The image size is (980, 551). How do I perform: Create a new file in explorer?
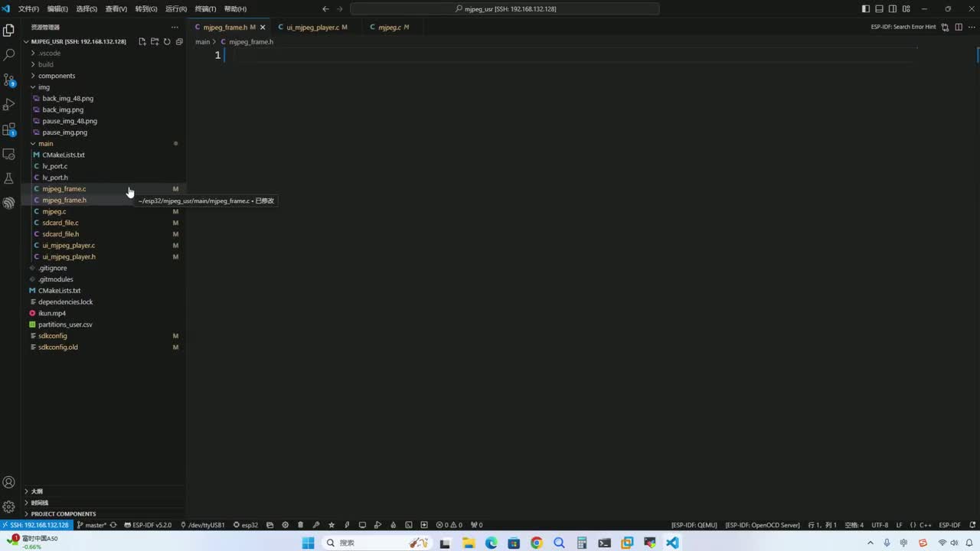[x=142, y=41]
